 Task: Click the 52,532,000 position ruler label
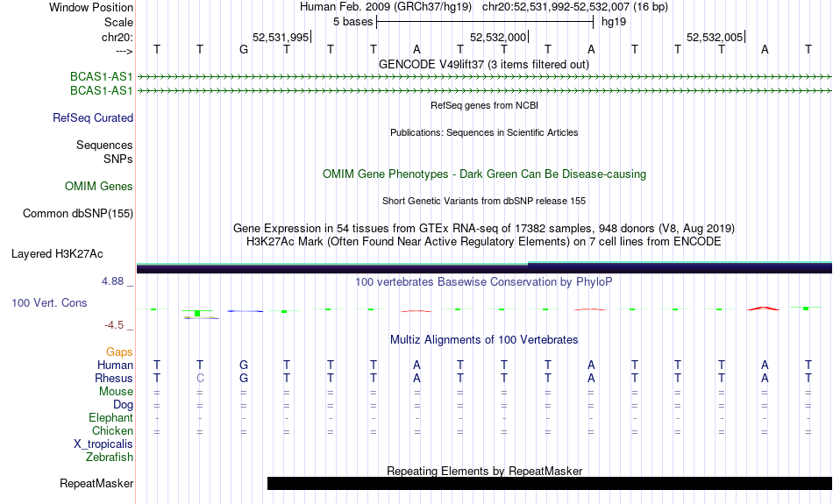(498, 37)
